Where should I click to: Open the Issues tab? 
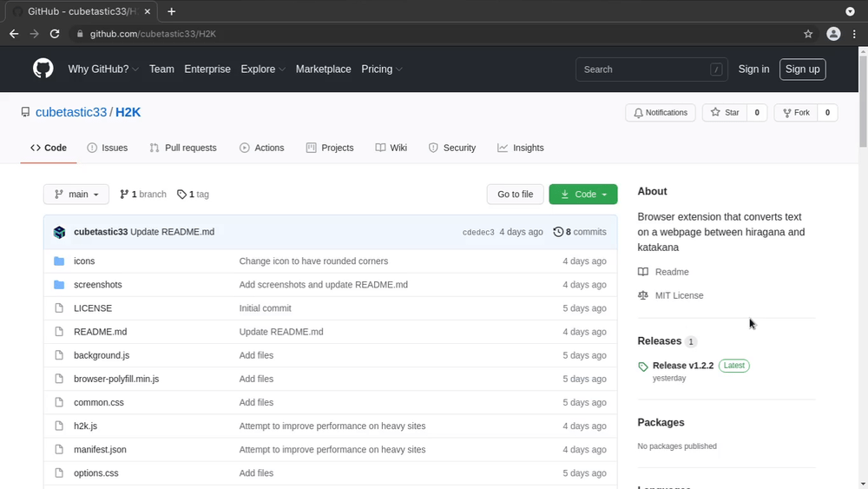108,148
